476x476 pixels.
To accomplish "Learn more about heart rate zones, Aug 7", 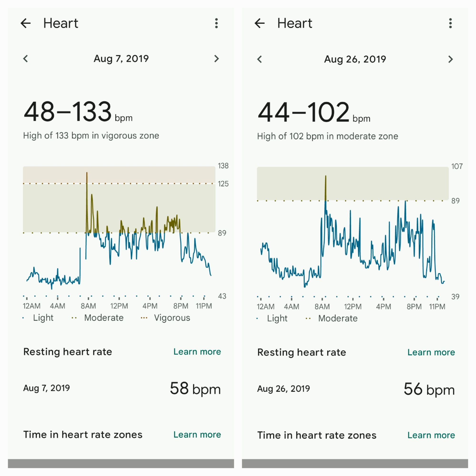I will click(x=197, y=435).
